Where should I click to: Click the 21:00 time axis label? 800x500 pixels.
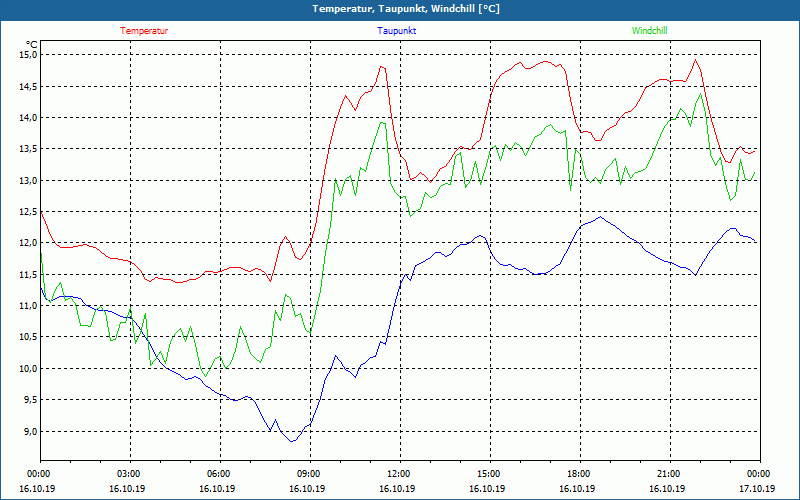coord(670,474)
